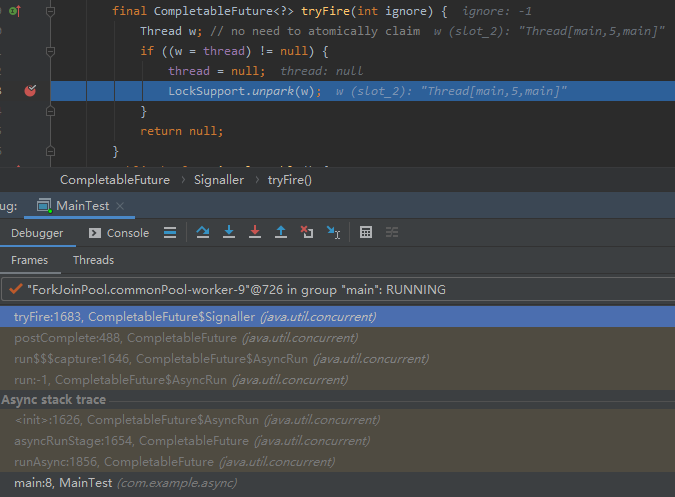The height and width of the screenshot is (497, 675).
Task: Open the ForkJoinPool worker-9 thread dropdown
Action: 338,290
